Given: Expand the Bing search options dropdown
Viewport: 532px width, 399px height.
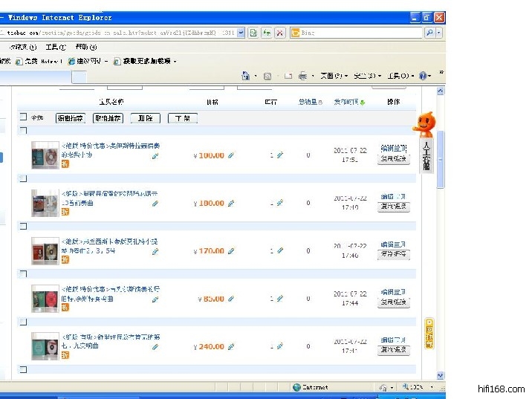Looking at the screenshot, I should point(439,33).
